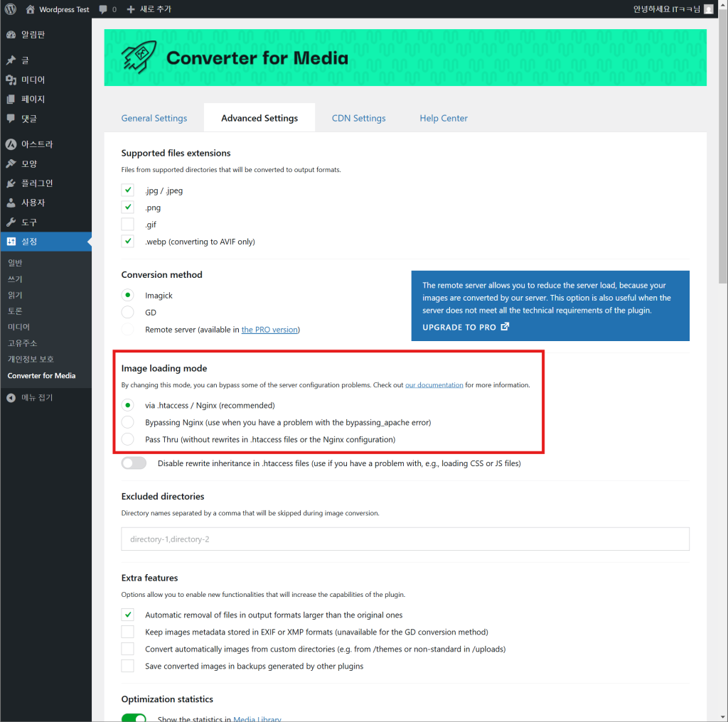This screenshot has width=728, height=722.
Task: Click the 글 posts pushpin icon
Action: [11, 60]
